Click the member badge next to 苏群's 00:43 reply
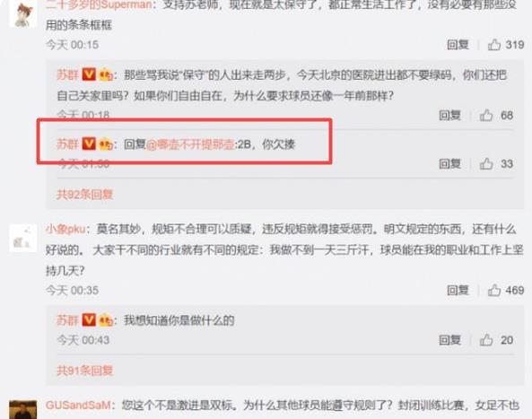Screen dimensions: 532x419 [x=106, y=320]
